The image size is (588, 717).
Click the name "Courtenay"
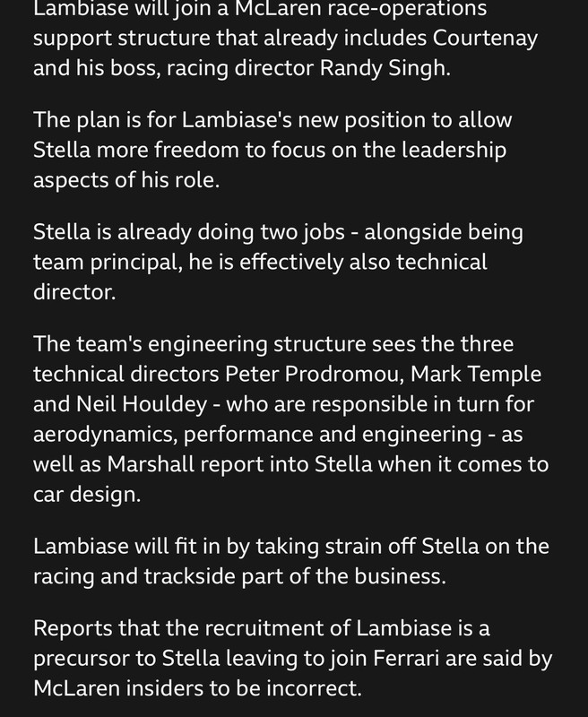tap(485, 39)
